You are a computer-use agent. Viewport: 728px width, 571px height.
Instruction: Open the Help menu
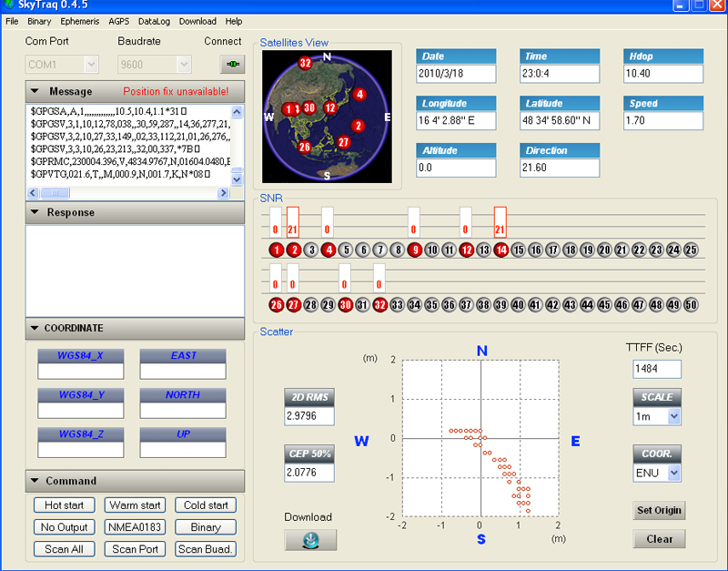point(234,21)
